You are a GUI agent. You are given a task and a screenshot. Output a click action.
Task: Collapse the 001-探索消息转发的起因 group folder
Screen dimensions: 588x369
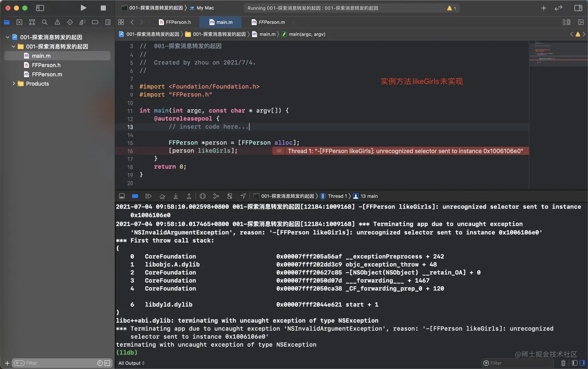tap(14, 47)
